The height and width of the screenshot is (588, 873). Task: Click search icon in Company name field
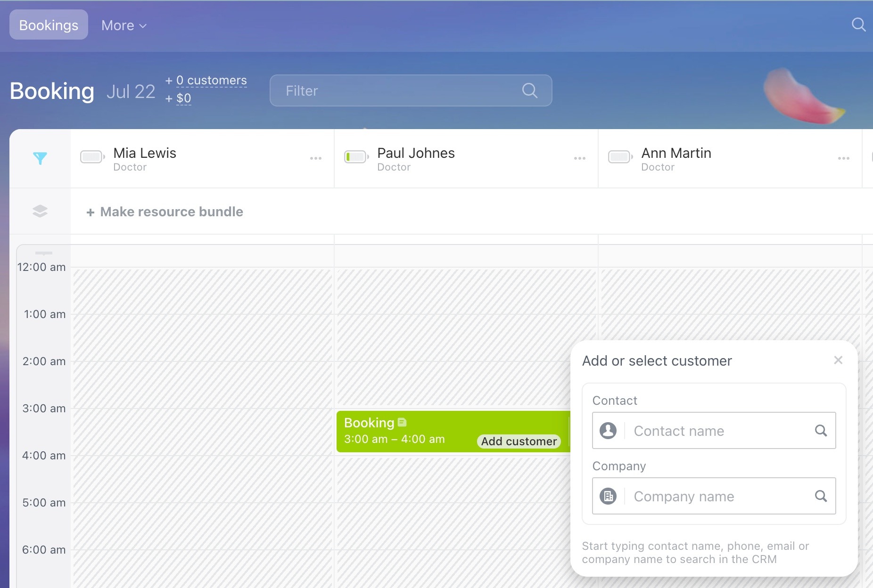821,496
